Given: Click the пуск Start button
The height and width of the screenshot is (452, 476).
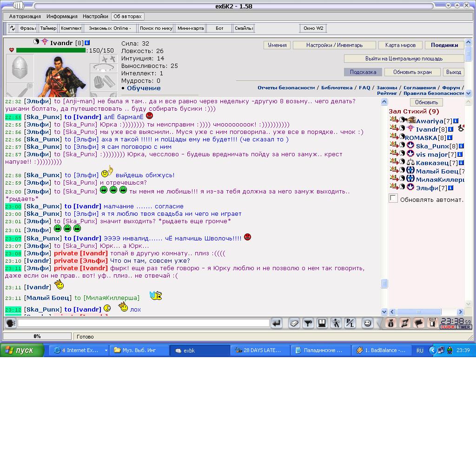Looking at the screenshot, I should tap(22, 350).
